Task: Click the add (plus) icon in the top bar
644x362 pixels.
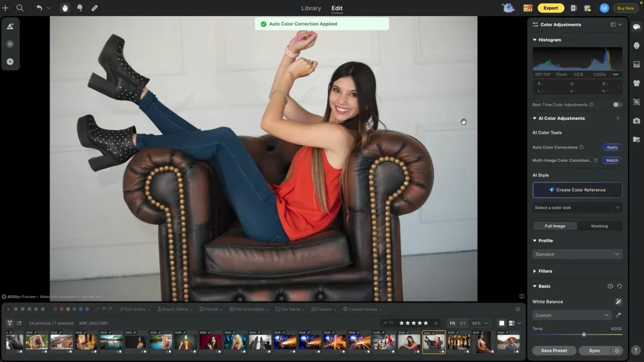Action: click(x=5, y=8)
